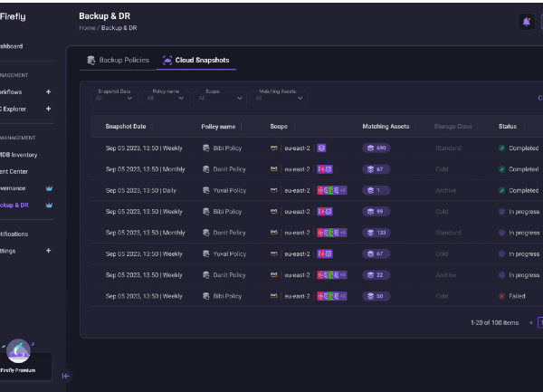Click the 22 matching assets badge

click(x=376, y=275)
